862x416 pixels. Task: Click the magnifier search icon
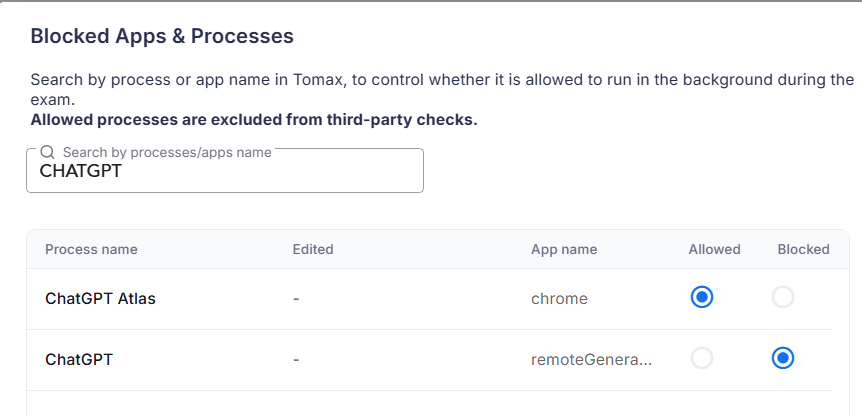(x=48, y=152)
